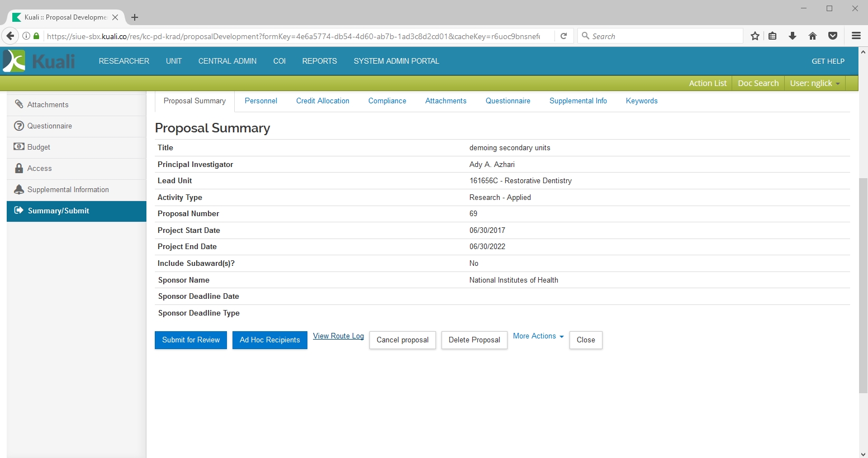Open the CENTRAL ADMIN menu
Screen dimensions: 868x458
coord(227,61)
